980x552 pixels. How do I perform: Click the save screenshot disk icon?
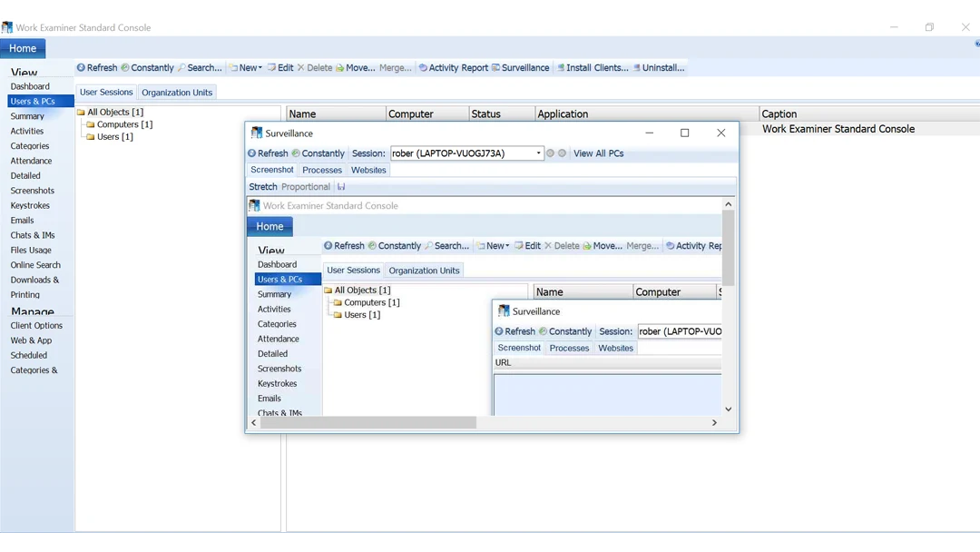(341, 187)
